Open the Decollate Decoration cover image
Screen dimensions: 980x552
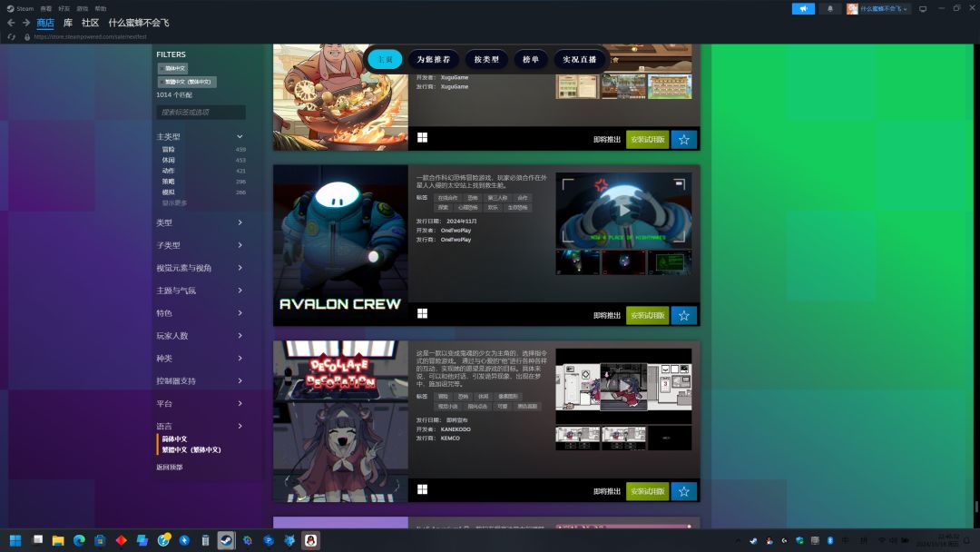pos(340,421)
